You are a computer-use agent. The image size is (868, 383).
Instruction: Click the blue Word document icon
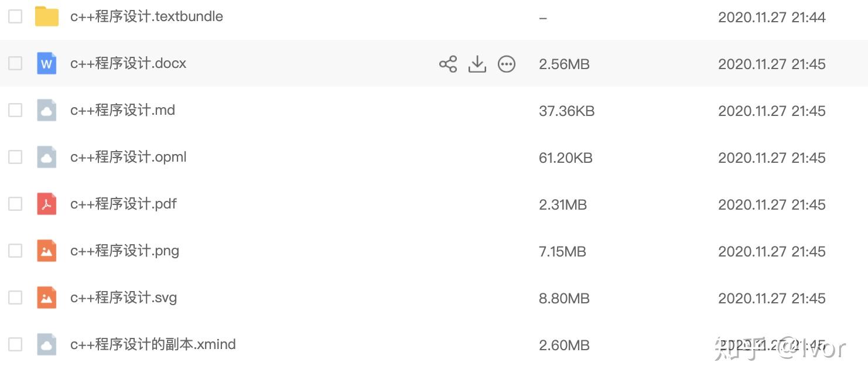click(47, 63)
